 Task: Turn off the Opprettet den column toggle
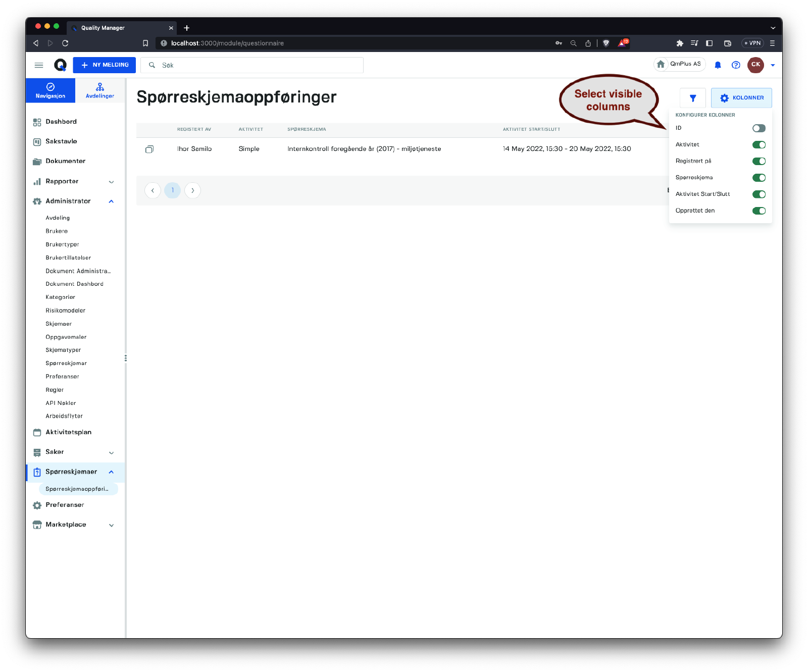(x=759, y=211)
